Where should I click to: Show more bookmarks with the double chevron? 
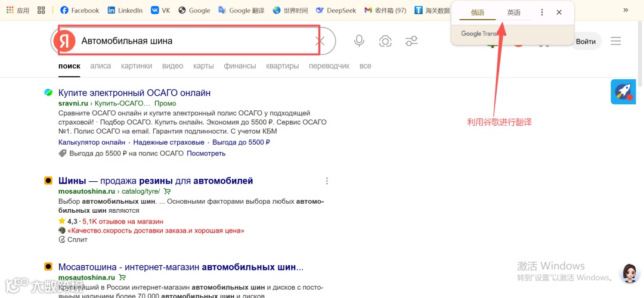pyautogui.click(x=626, y=10)
